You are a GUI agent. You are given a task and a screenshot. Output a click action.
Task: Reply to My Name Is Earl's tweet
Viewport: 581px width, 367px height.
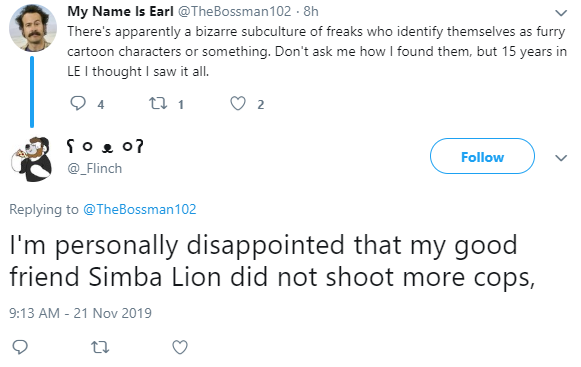click(78, 104)
